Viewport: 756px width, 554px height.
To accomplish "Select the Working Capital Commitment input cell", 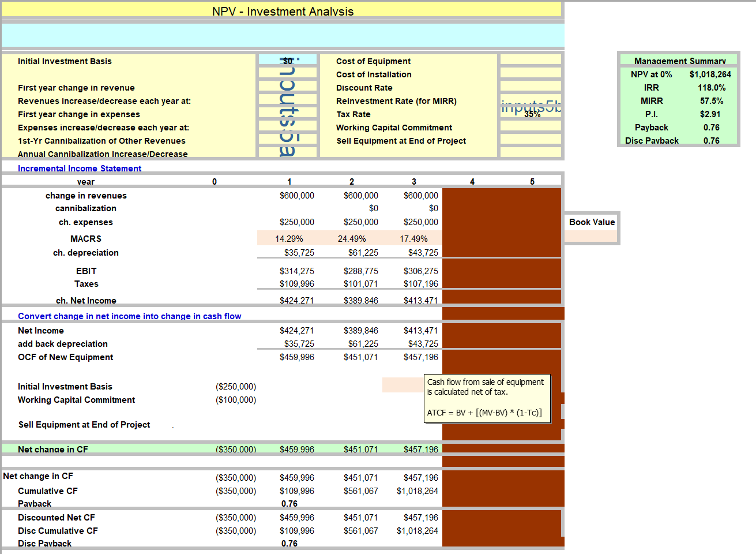I will (x=530, y=127).
